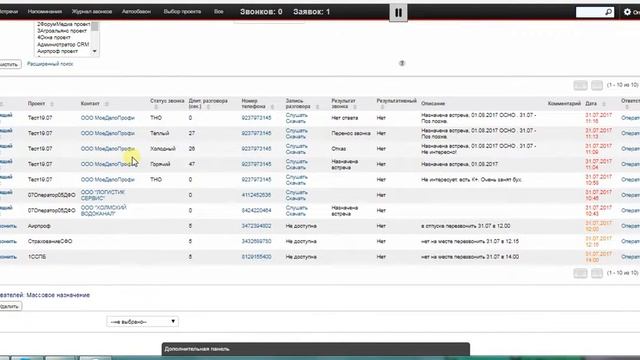640x360 pixels.
Task: Click the project list's down scroll arrow
Action: 95,51
